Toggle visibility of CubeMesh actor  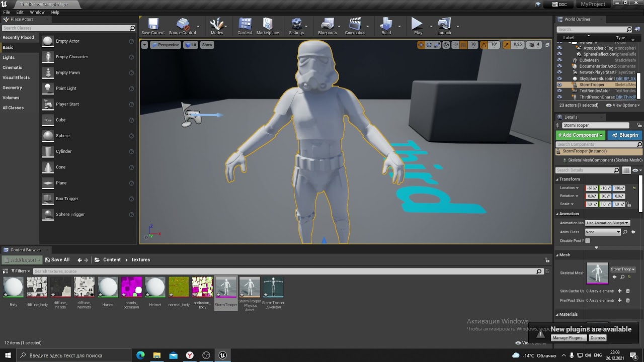point(559,60)
